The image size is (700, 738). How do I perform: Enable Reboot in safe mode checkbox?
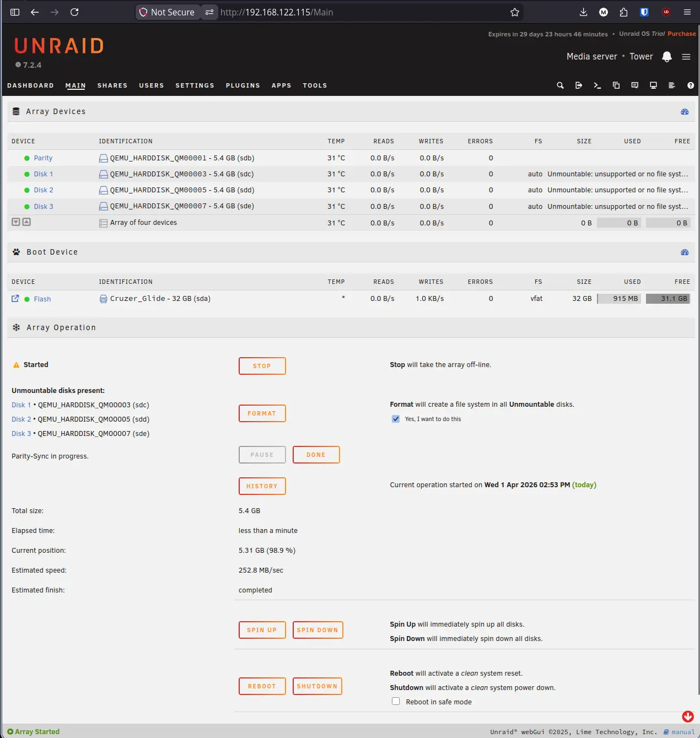point(396,701)
